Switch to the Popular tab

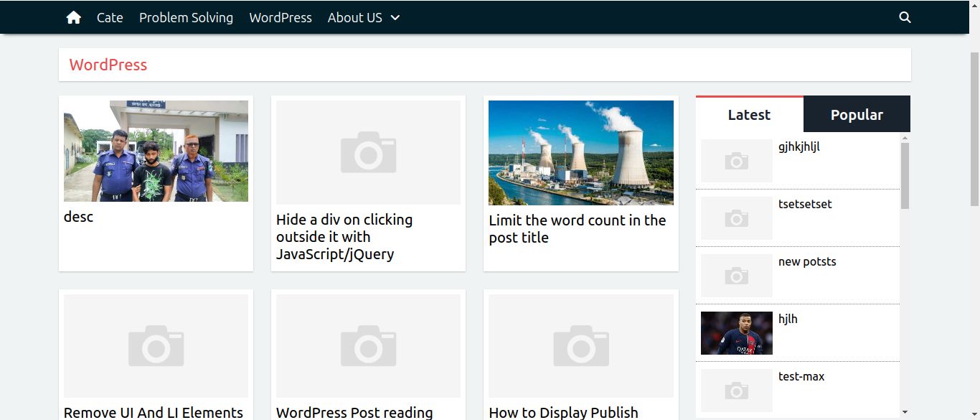click(x=857, y=115)
